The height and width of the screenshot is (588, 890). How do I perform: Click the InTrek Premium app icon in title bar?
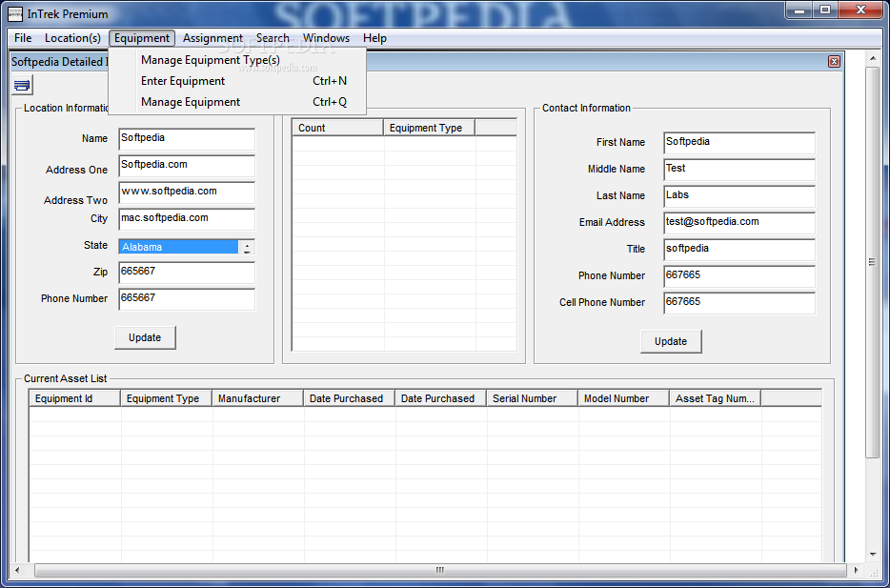[17, 13]
